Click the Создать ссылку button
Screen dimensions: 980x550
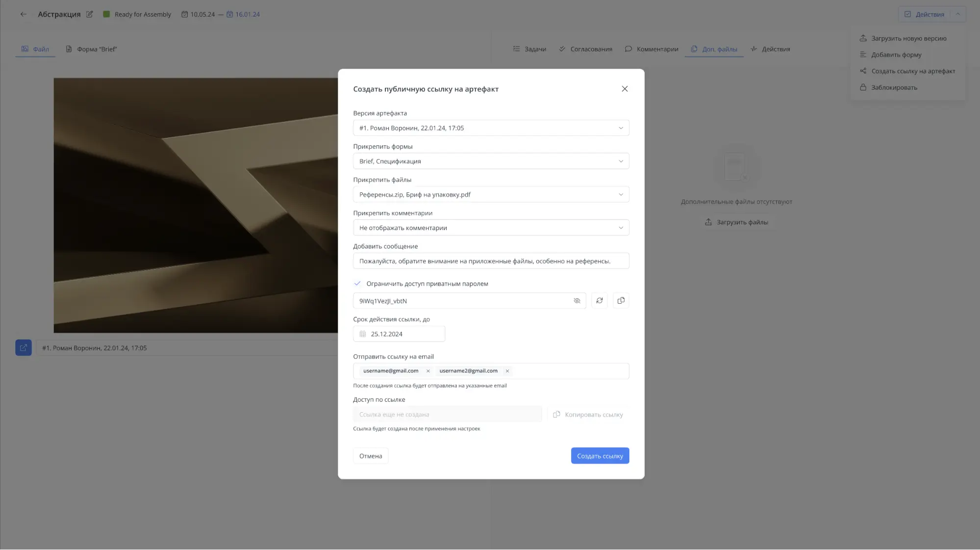click(x=600, y=456)
